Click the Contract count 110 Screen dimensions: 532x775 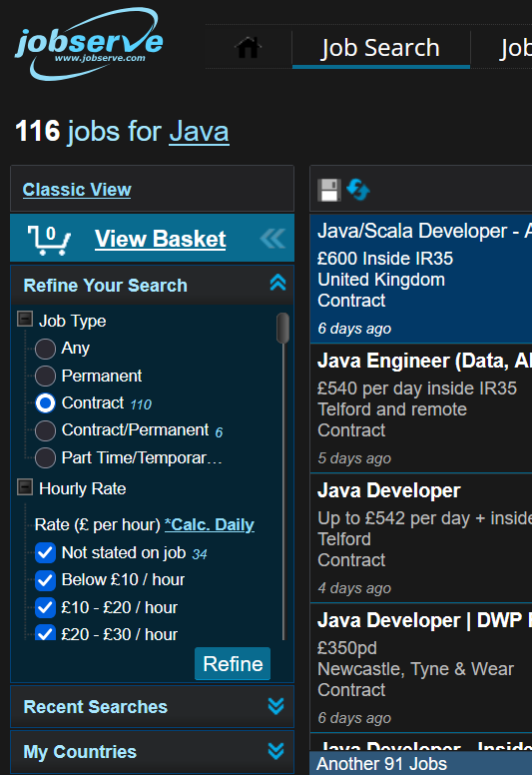[141, 404]
